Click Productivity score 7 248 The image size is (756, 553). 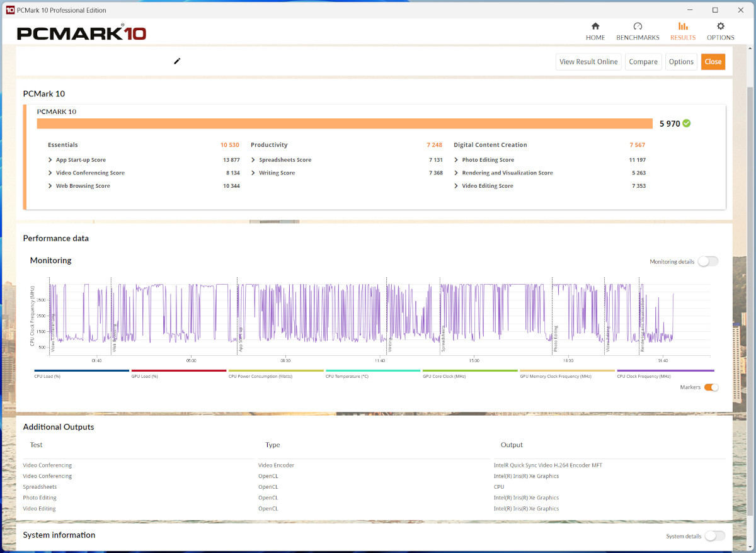[x=434, y=145]
